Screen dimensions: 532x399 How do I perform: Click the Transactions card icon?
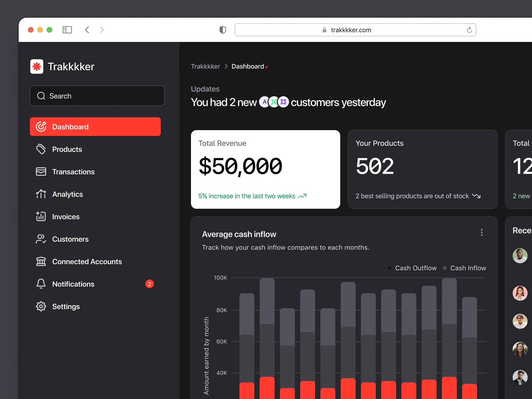[x=41, y=172]
